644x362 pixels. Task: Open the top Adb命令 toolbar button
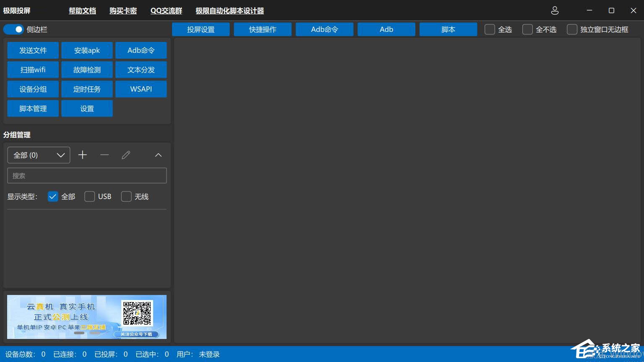324,29
